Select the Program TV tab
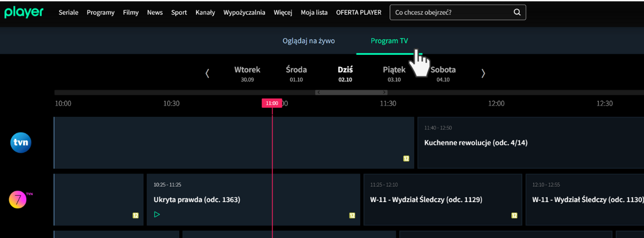The width and height of the screenshot is (644, 238). (x=389, y=41)
